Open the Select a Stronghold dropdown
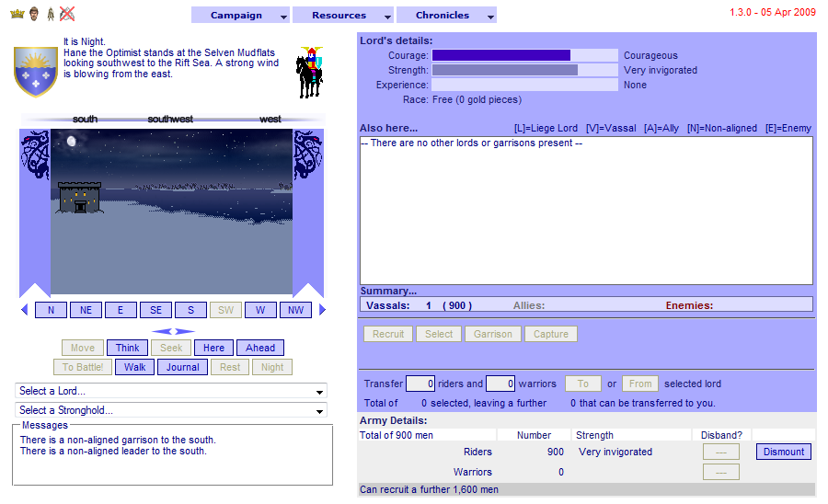The width and height of the screenshot is (828, 504). click(x=171, y=410)
